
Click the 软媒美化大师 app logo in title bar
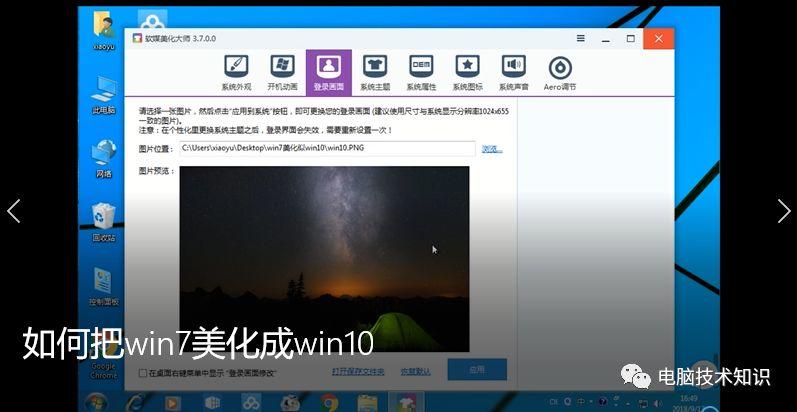pos(137,39)
